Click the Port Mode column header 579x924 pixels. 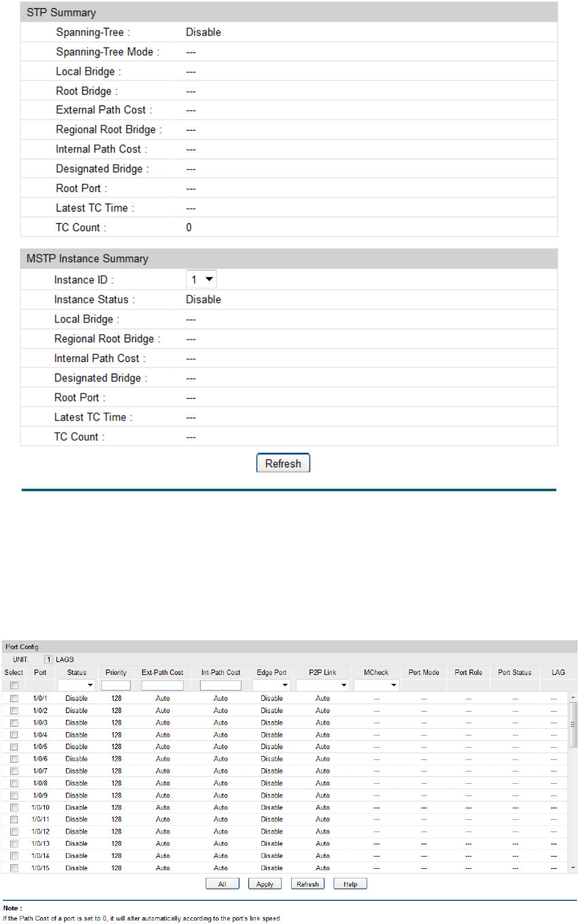(424, 672)
